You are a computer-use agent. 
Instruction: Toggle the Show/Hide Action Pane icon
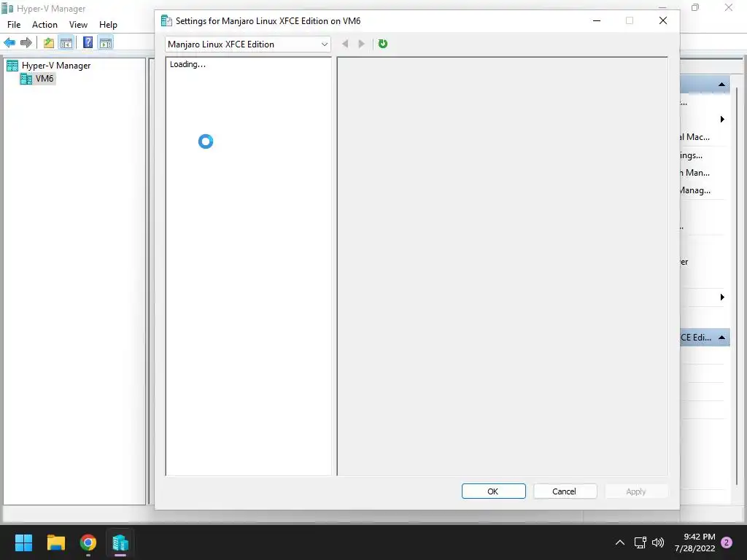pyautogui.click(x=106, y=43)
